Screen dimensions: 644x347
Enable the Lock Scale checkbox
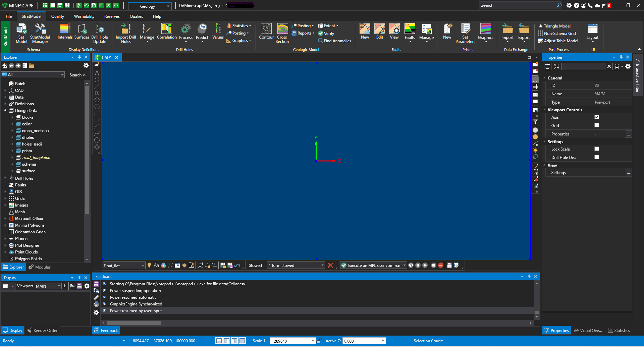tap(597, 149)
